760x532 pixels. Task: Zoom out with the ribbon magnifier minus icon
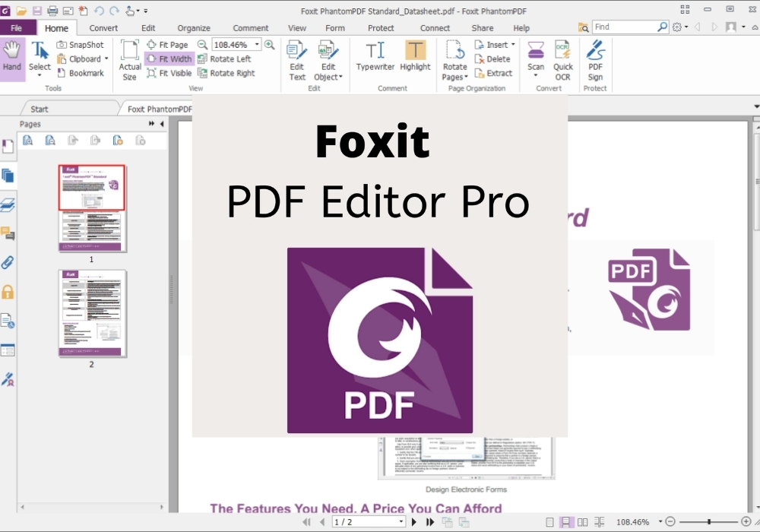click(203, 45)
